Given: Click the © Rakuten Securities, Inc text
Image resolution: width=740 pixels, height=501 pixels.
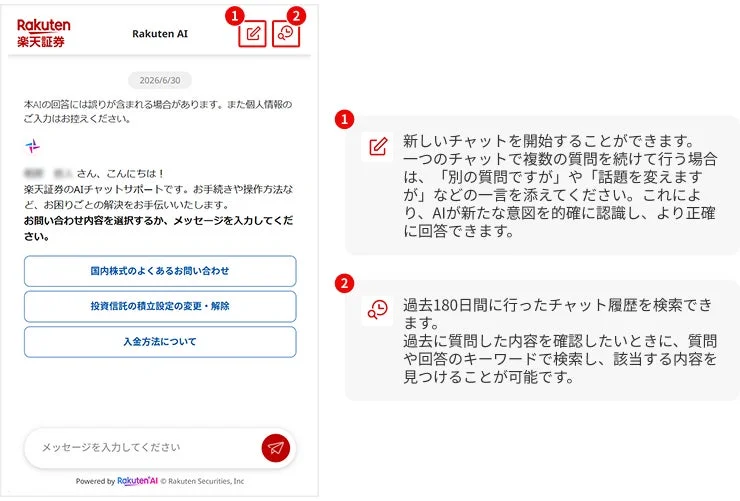Looking at the screenshot, I should (x=202, y=481).
